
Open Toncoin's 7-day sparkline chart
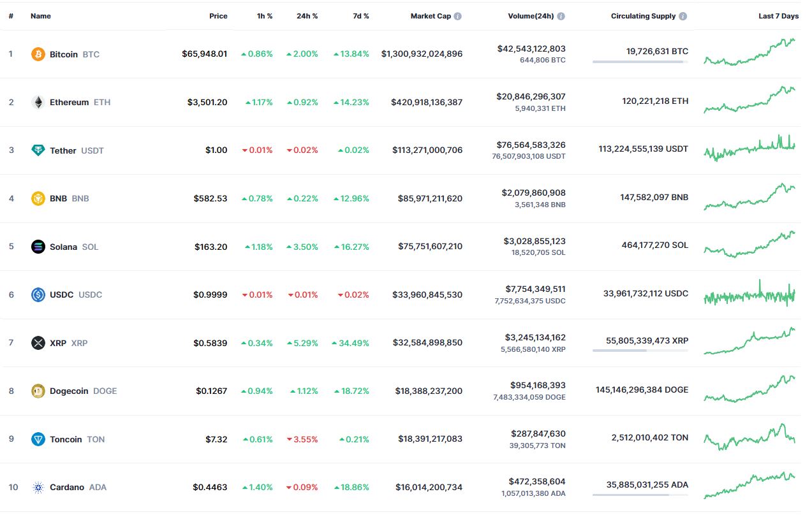[749, 437]
